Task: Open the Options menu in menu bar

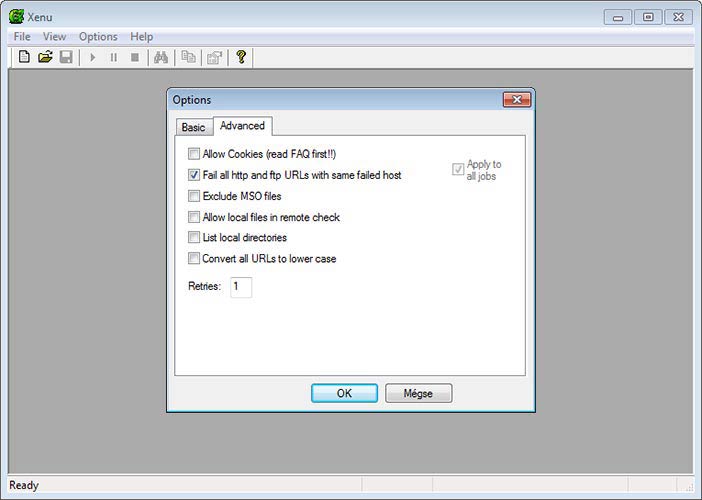Action: tap(98, 37)
